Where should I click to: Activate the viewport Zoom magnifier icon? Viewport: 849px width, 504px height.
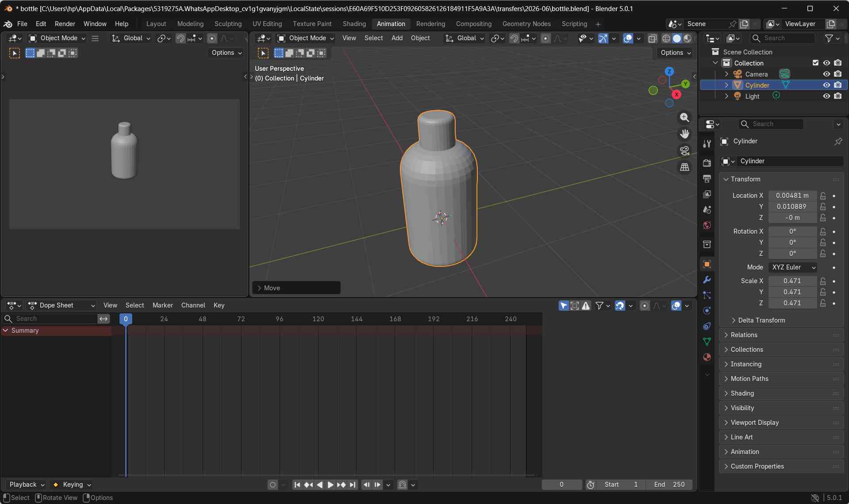point(684,117)
